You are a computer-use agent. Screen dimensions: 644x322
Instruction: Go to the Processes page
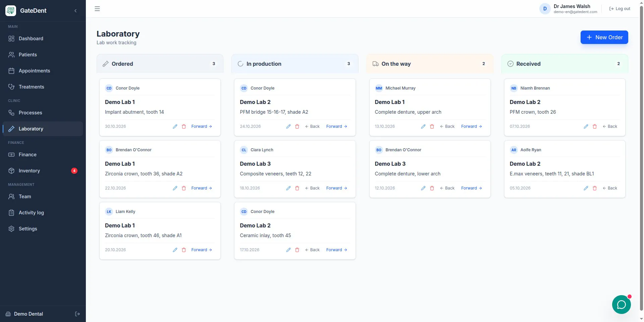(x=43, y=113)
